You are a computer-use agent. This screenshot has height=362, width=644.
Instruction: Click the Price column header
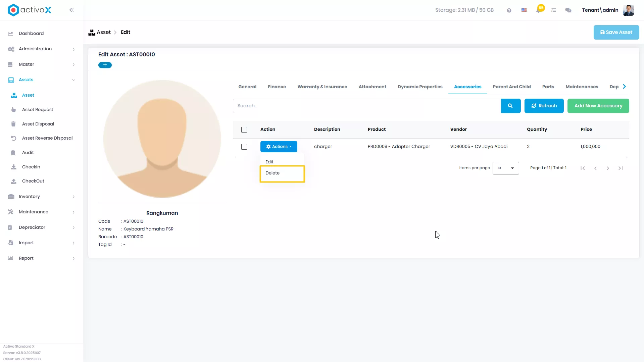pos(586,130)
